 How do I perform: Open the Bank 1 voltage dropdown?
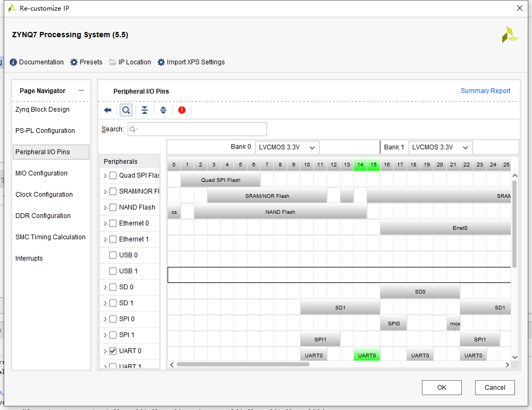pos(440,147)
